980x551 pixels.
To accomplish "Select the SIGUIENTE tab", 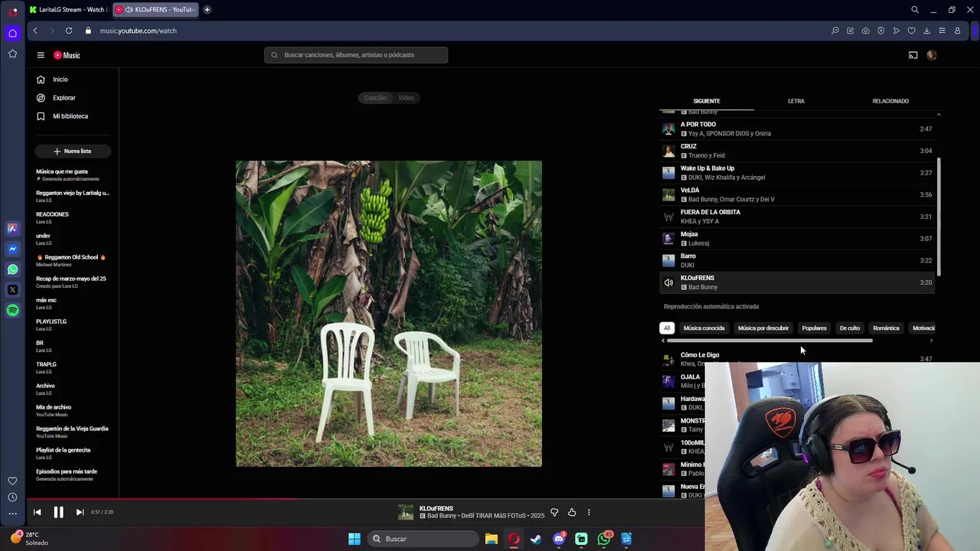I will click(x=707, y=101).
